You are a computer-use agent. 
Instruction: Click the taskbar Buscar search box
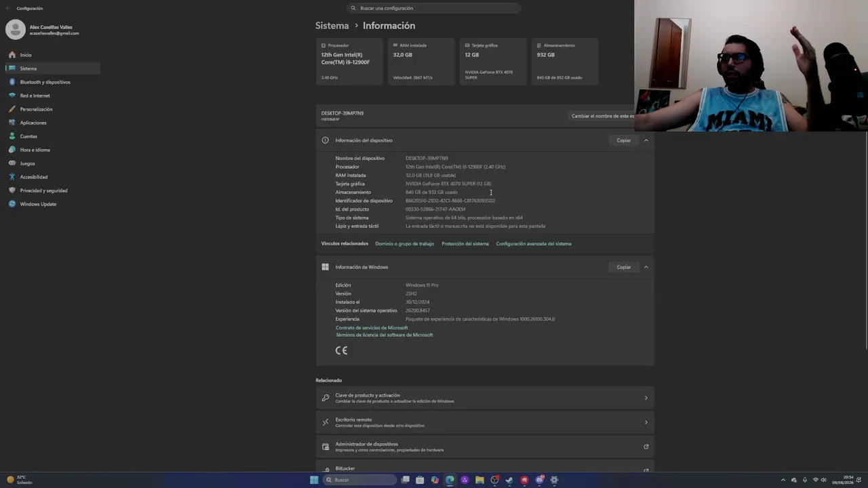click(x=359, y=480)
